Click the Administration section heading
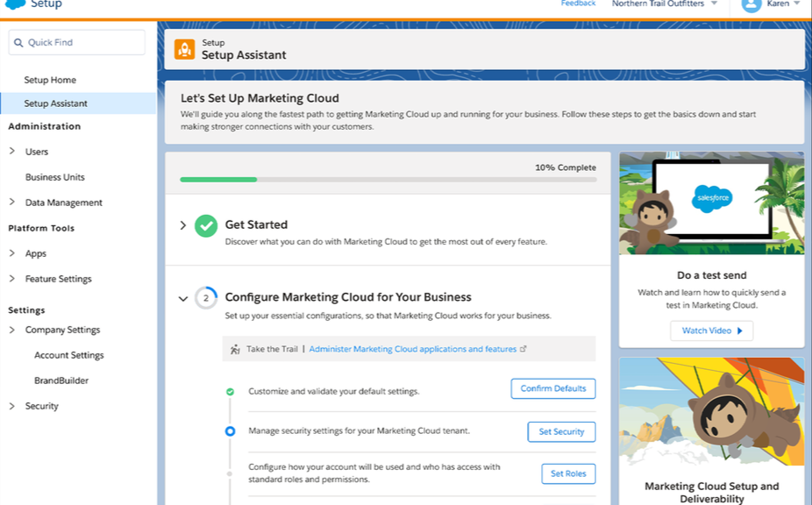 (x=45, y=126)
